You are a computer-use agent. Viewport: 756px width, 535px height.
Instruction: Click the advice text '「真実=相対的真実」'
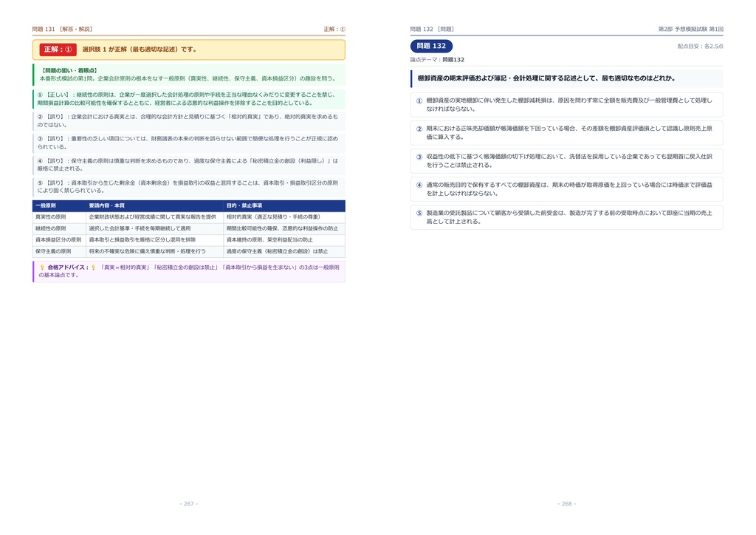(124, 267)
